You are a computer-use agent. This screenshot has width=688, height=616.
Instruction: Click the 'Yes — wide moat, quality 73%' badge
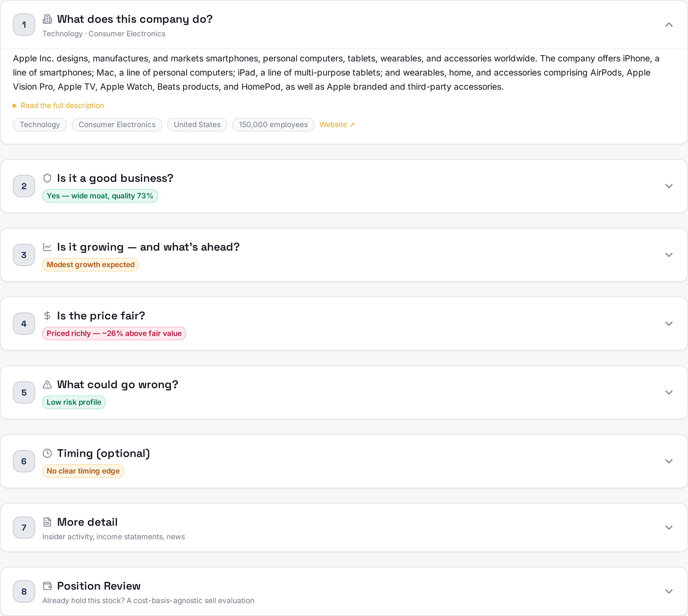100,196
